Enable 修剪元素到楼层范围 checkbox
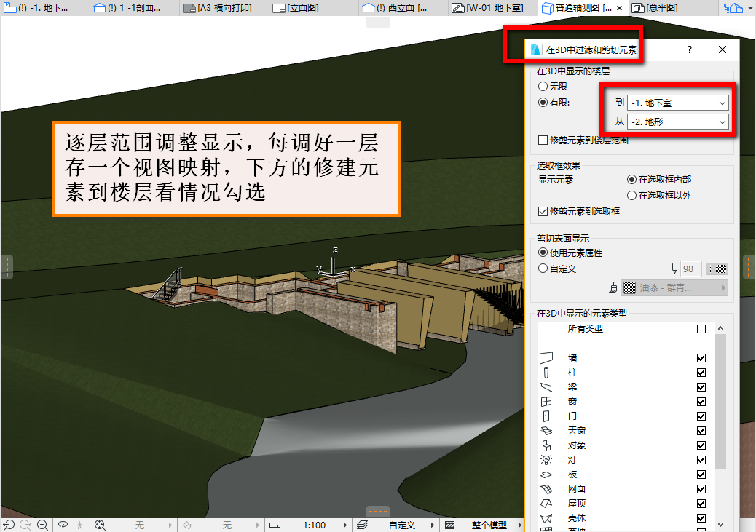 point(583,140)
